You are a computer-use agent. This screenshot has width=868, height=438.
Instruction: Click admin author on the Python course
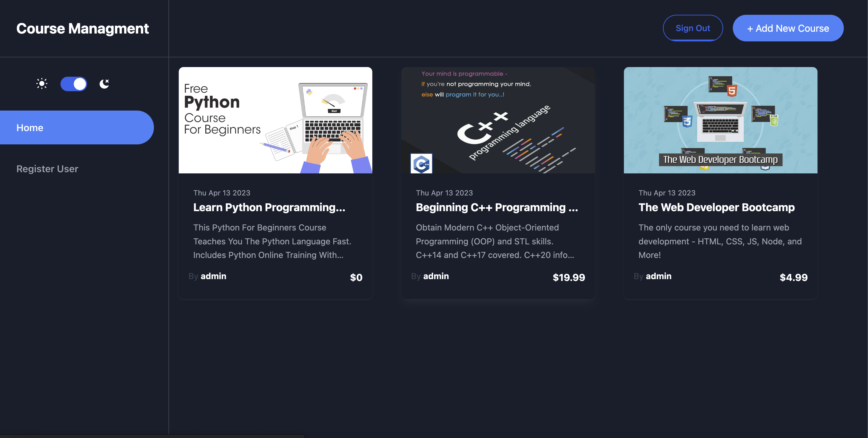click(213, 276)
